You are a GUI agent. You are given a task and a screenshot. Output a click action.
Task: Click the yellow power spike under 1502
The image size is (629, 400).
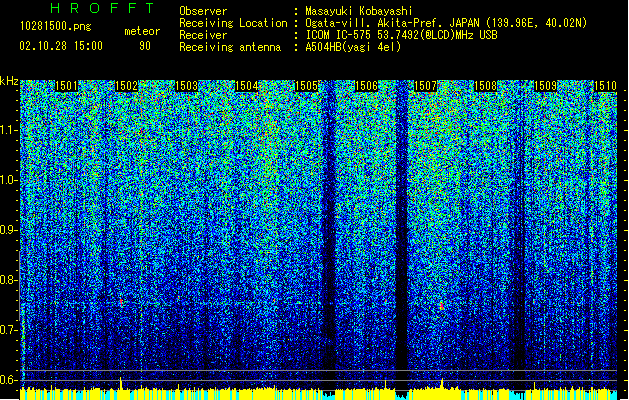click(x=120, y=383)
